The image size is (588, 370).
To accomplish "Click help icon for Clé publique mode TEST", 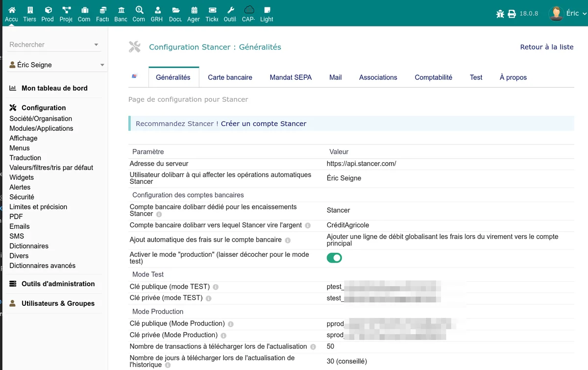I will click(x=216, y=287).
